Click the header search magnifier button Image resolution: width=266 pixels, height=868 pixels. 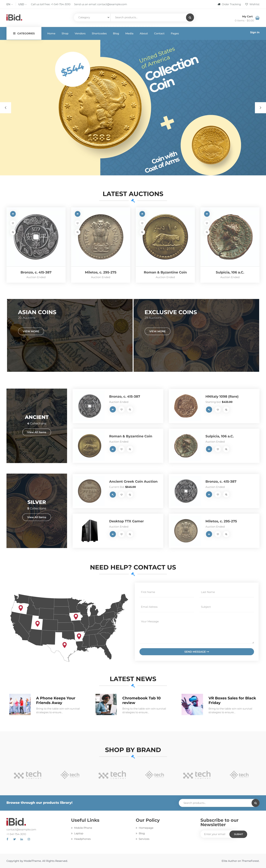tap(190, 17)
